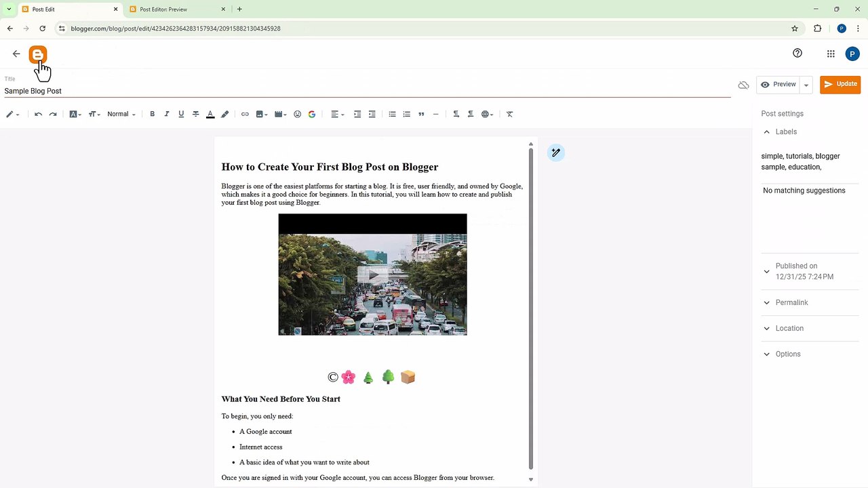Open the browser extensions menu
868x488 pixels.
(817, 28)
